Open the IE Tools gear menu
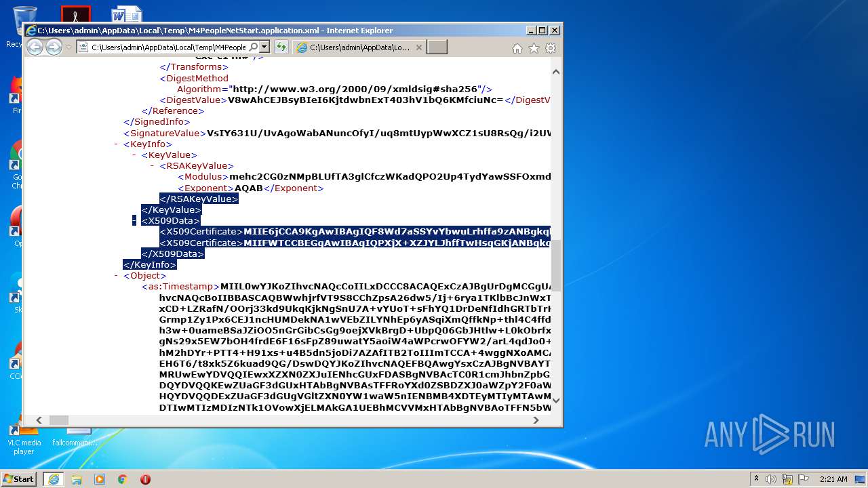The width and height of the screenshot is (868, 488). pos(551,48)
